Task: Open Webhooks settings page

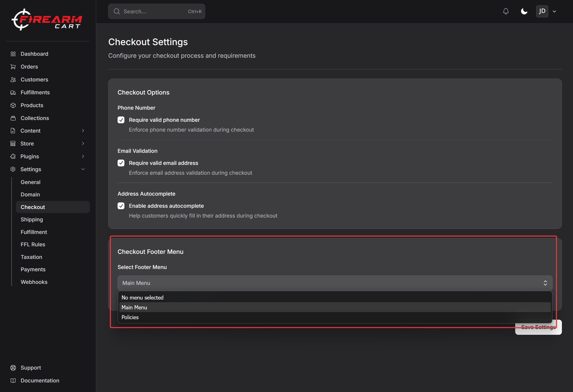Action: click(x=53, y=282)
